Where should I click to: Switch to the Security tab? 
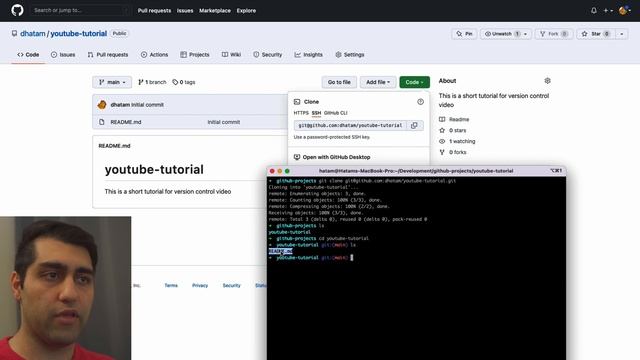(x=267, y=55)
